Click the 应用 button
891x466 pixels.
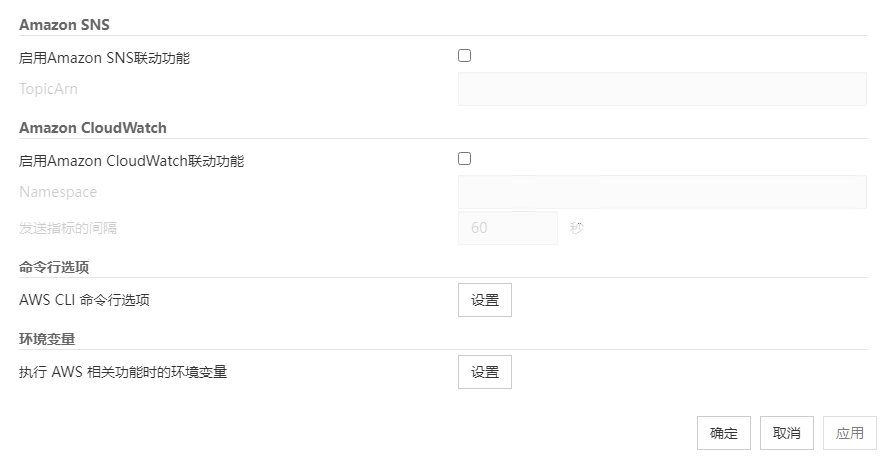click(850, 433)
